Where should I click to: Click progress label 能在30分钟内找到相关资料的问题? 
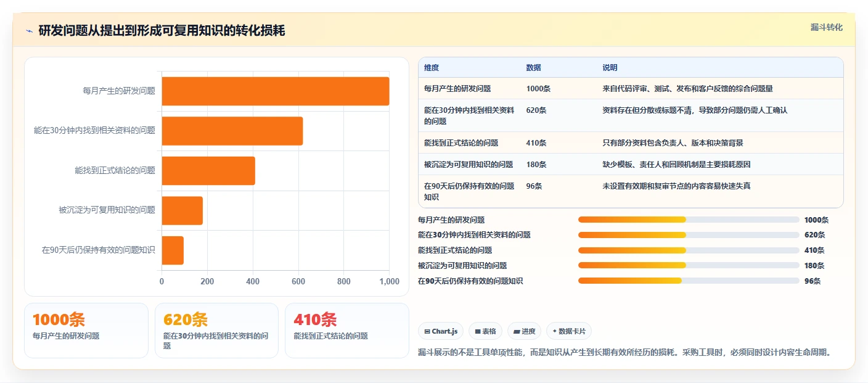pyautogui.click(x=474, y=235)
